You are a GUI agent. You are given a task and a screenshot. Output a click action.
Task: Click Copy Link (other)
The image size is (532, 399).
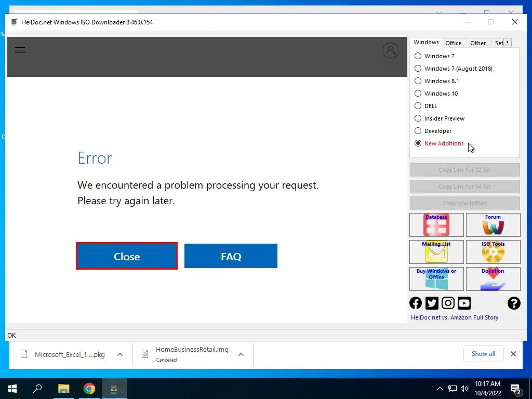point(464,203)
